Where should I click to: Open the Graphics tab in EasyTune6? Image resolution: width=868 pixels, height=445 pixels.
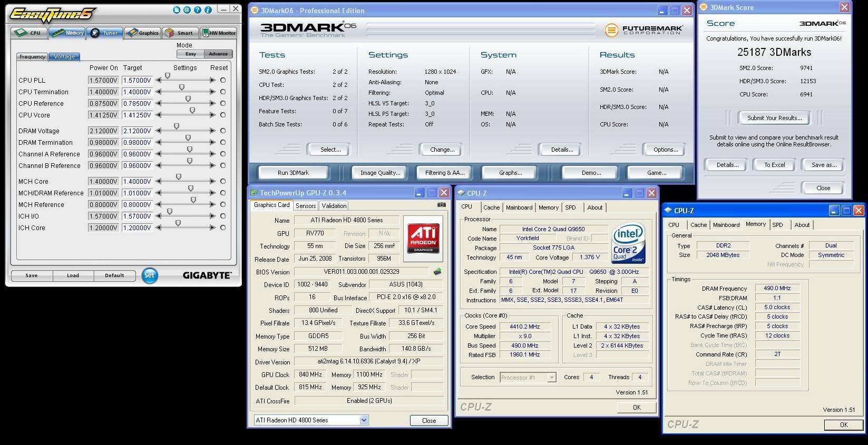pos(143,33)
